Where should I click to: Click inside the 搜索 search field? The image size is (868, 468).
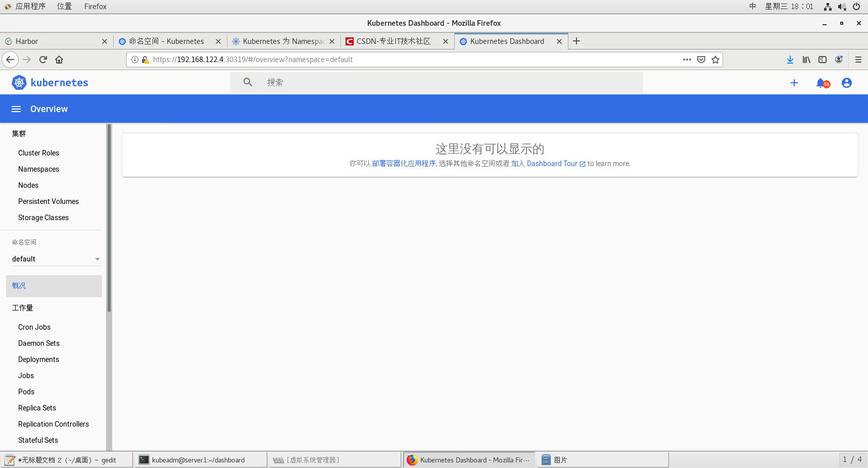pyautogui.click(x=354, y=82)
